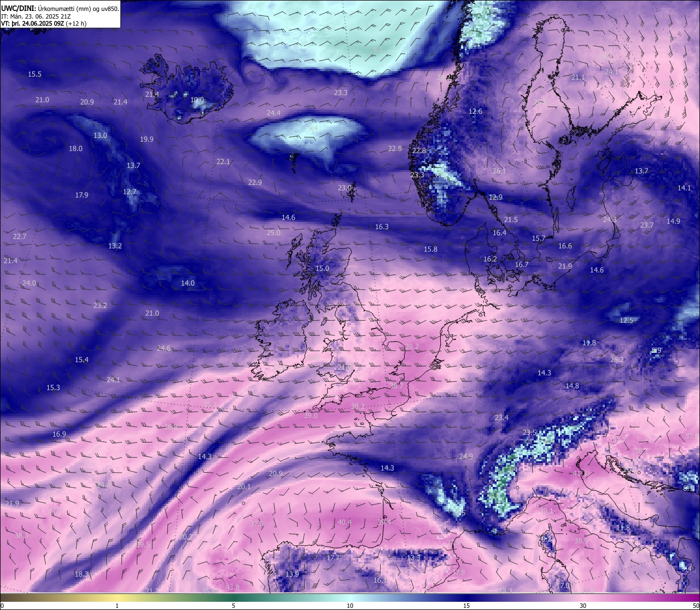Select the "24.0" map value

tap(29, 283)
